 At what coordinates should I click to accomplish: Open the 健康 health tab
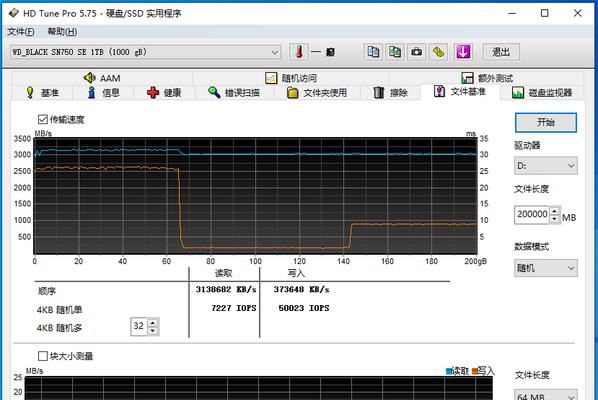tap(164, 93)
